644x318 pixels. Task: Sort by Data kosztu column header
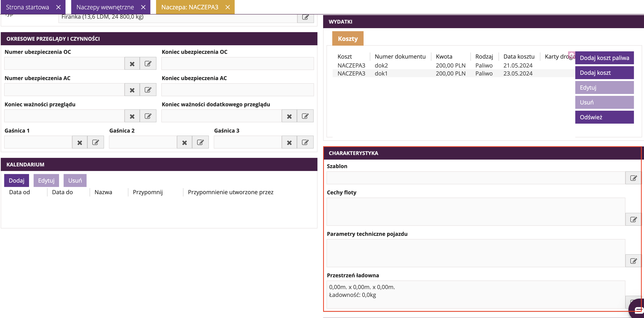[x=519, y=57]
